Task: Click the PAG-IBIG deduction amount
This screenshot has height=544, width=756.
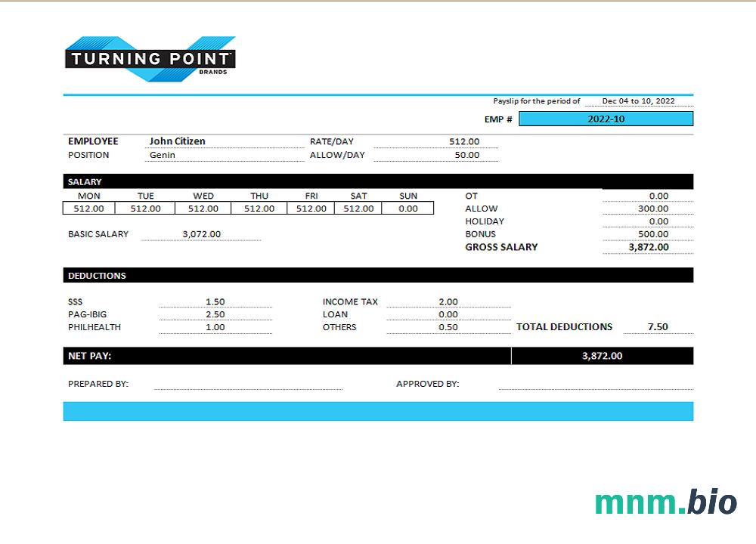Action: pos(215,314)
